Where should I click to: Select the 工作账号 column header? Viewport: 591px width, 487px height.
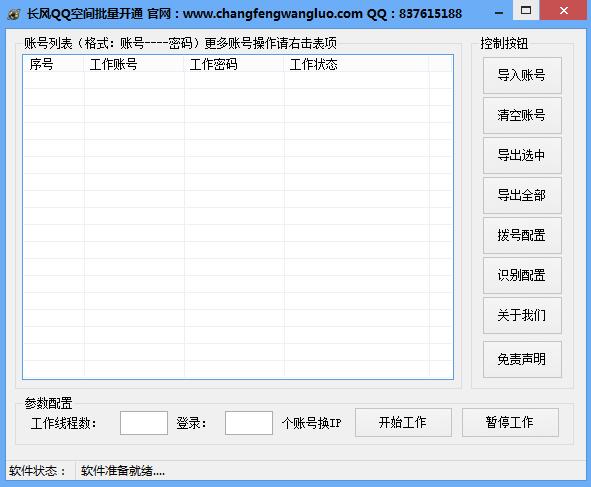pos(134,64)
